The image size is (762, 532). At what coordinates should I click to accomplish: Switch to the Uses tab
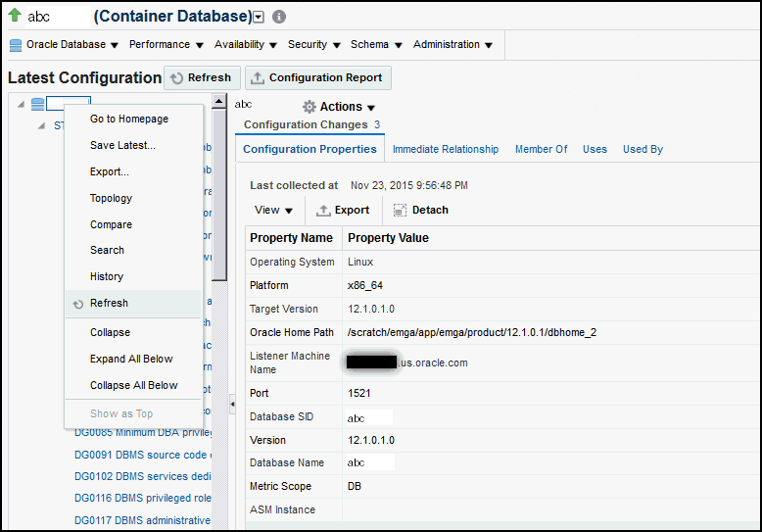(595, 149)
